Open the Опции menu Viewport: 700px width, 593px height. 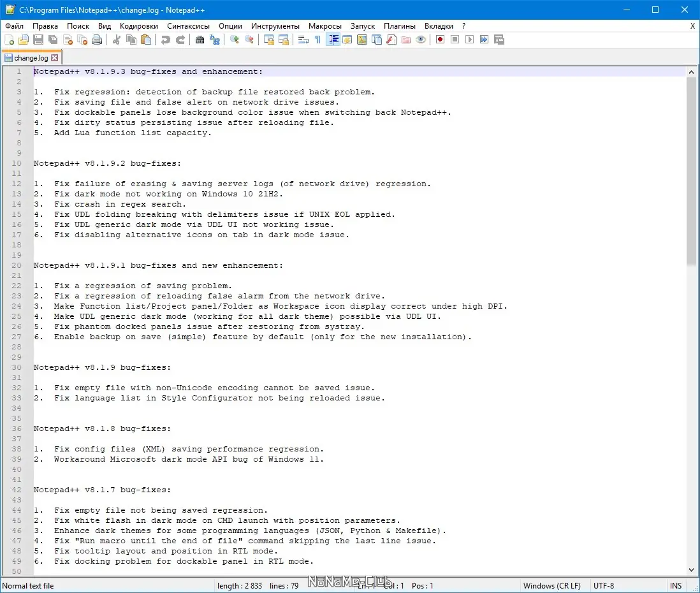[230, 26]
